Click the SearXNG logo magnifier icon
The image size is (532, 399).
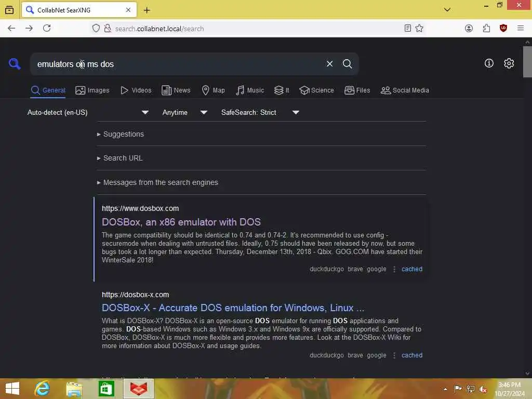(15, 63)
